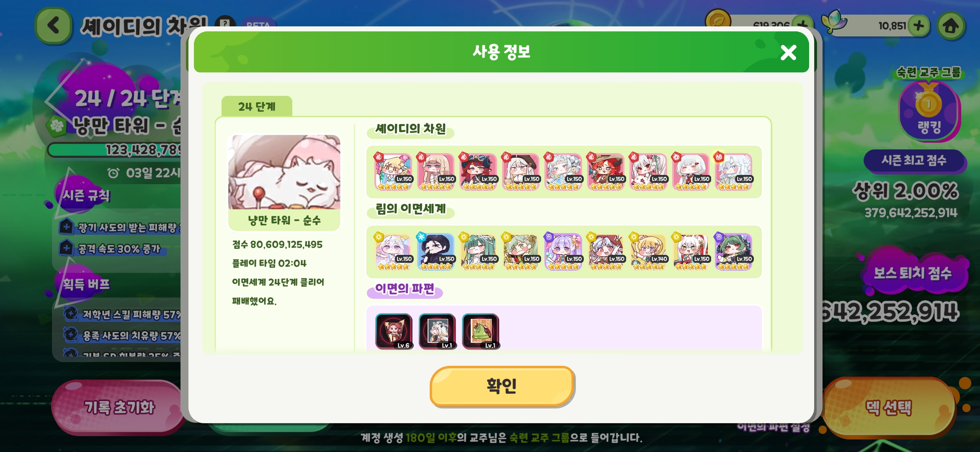Select the Lv.140 blonde character portrait

(x=648, y=252)
